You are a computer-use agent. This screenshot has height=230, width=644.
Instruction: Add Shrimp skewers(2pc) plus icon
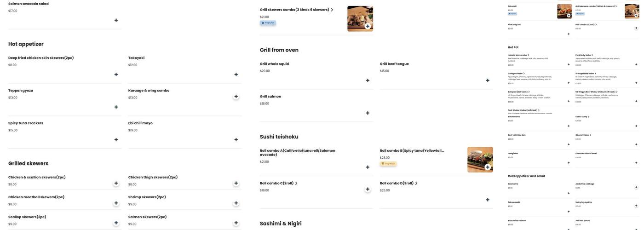click(236, 203)
